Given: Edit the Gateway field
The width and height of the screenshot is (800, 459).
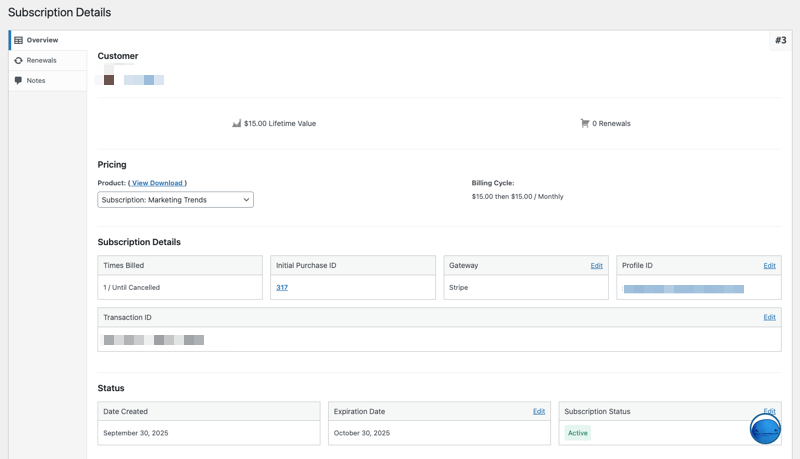Looking at the screenshot, I should coord(596,266).
